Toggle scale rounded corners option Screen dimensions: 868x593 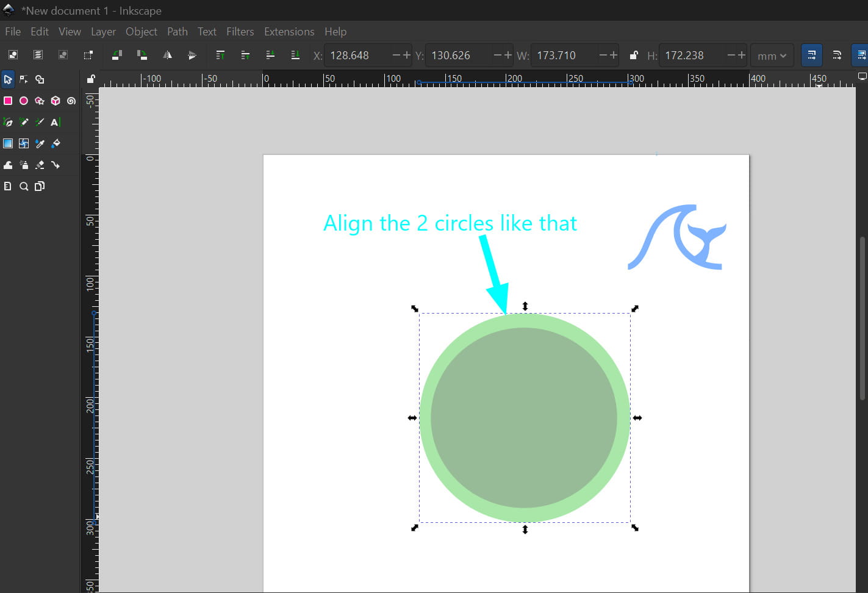pyautogui.click(x=837, y=55)
